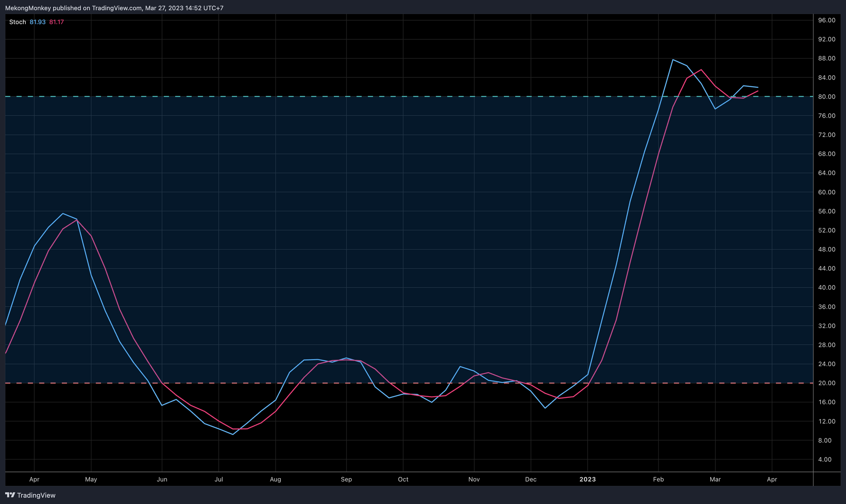Image resolution: width=846 pixels, height=504 pixels.
Task: Click the Stoch indicator label
Action: (18, 22)
